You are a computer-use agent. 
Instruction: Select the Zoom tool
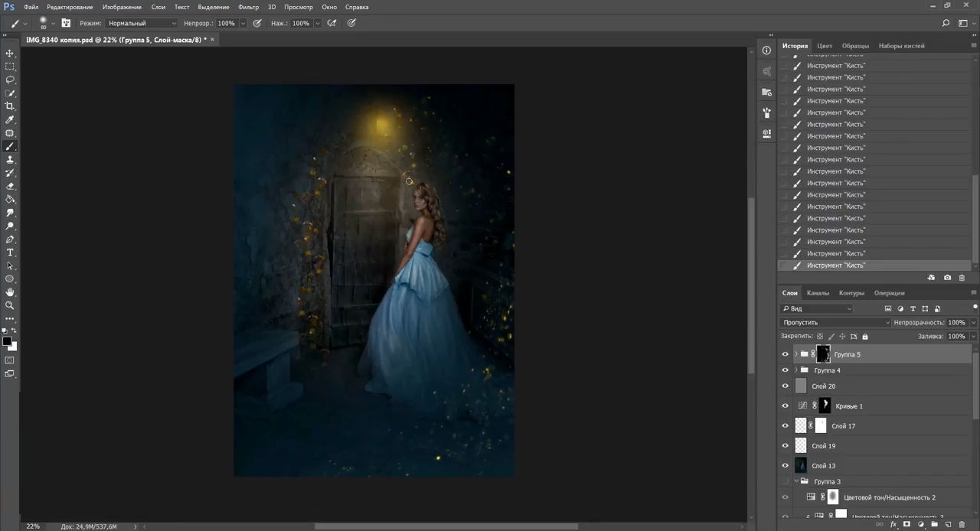(x=10, y=305)
